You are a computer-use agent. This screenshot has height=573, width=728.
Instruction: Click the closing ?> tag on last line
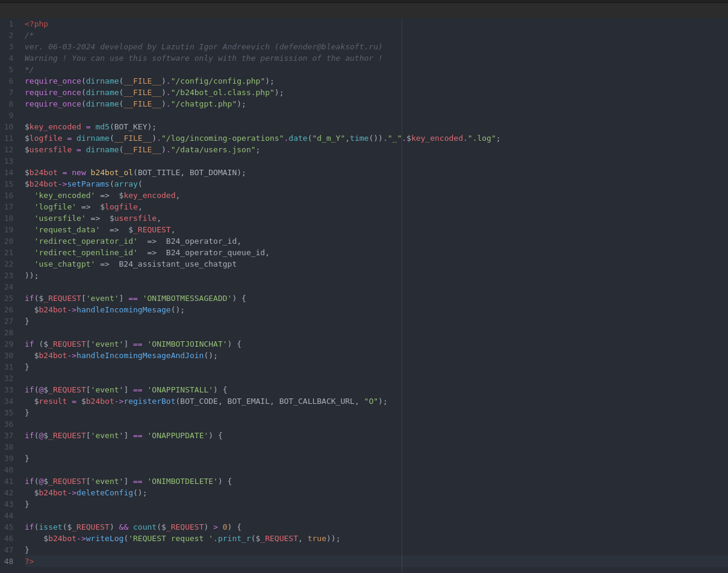(x=30, y=562)
